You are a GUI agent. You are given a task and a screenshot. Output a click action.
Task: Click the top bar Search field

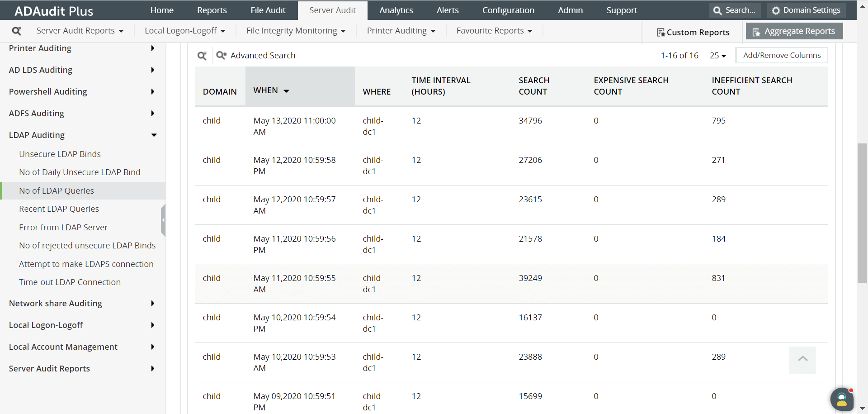coord(735,10)
